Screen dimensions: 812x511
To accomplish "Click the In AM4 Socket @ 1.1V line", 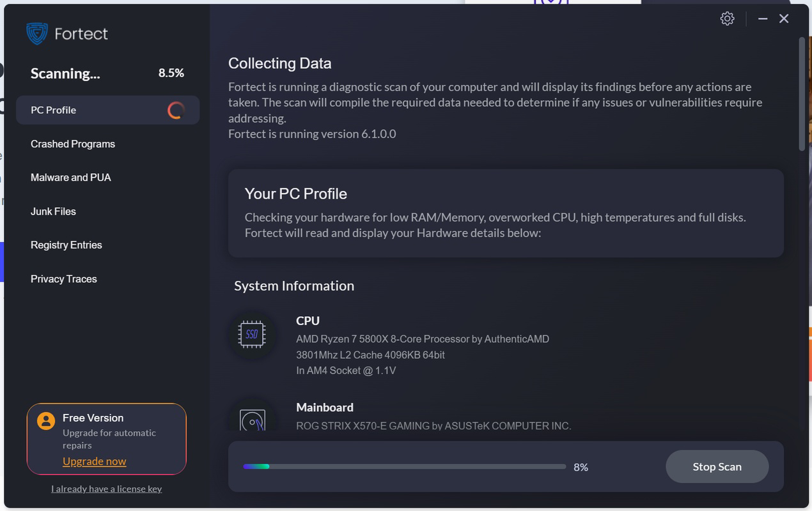I will (x=346, y=370).
